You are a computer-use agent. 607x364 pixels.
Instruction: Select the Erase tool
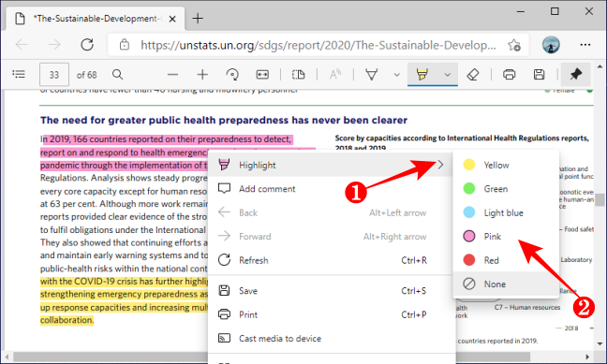click(x=473, y=74)
